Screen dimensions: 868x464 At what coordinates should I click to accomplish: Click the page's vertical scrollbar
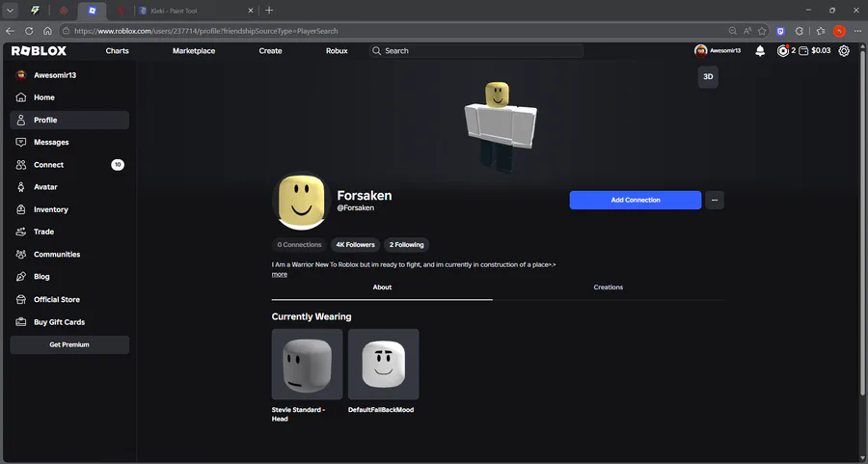point(862,223)
